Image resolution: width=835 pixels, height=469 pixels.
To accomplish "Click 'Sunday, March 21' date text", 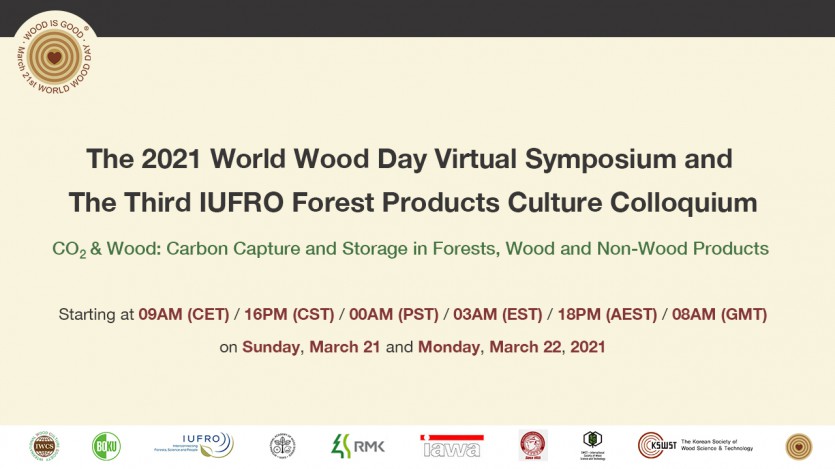I will tap(311, 347).
